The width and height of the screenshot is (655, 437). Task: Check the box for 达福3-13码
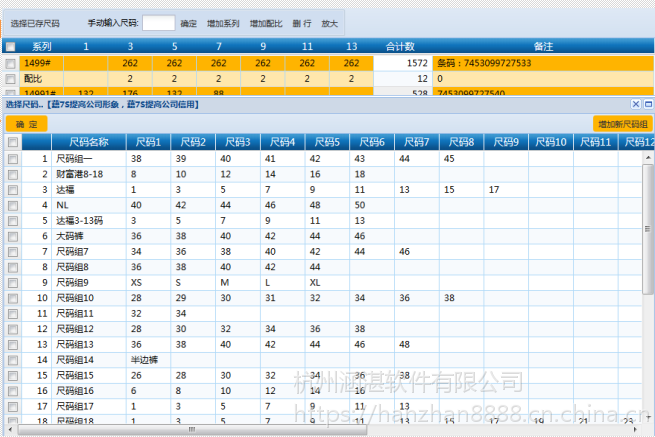pos(13,221)
